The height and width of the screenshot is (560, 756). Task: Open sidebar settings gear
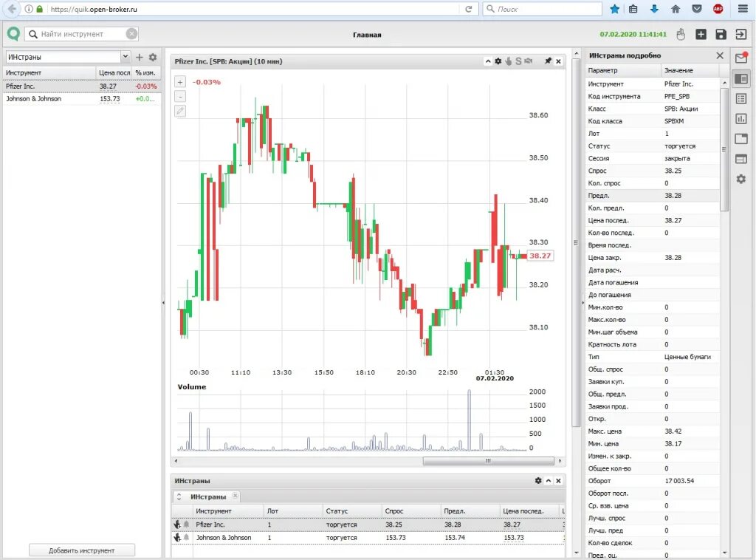(x=741, y=179)
